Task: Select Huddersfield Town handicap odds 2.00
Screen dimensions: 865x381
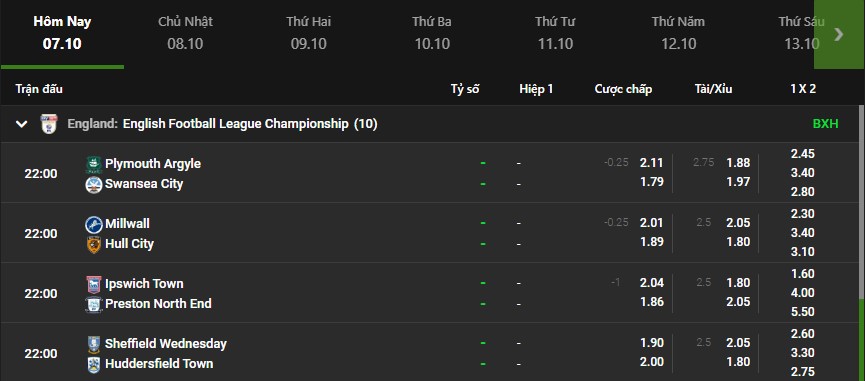Action: pos(652,362)
